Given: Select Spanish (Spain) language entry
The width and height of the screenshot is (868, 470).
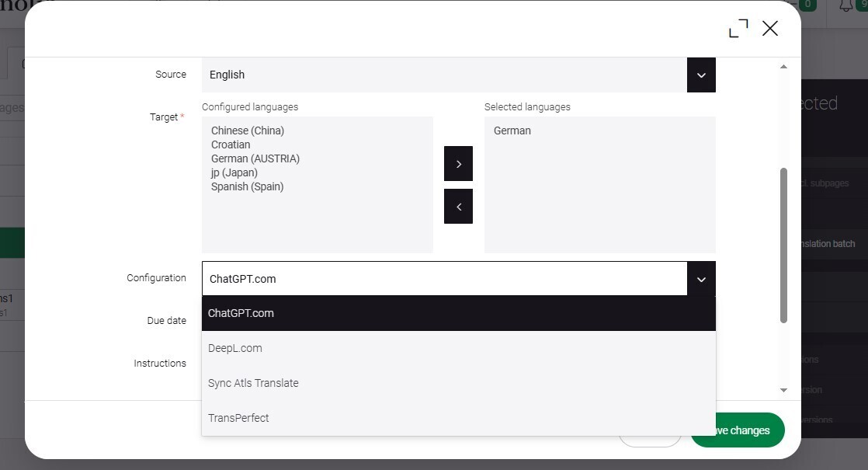Looking at the screenshot, I should (x=247, y=186).
